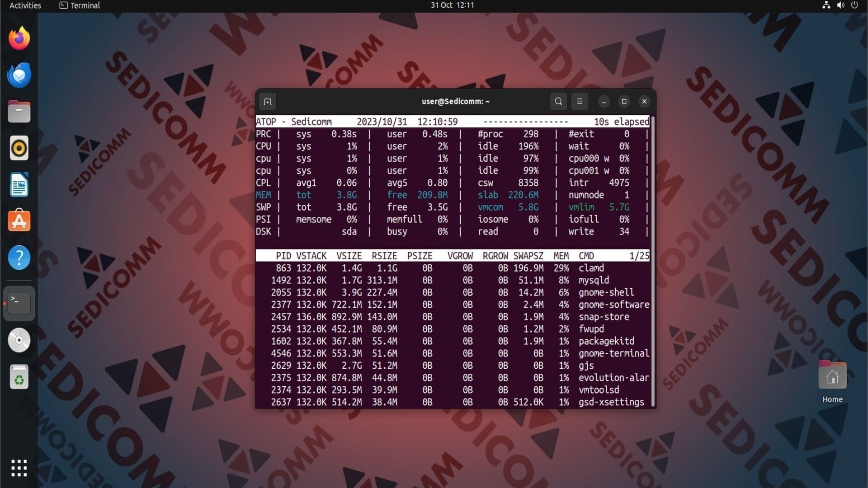Click the SWP 'free 3.5G' value
868x488 pixels.
[x=417, y=207]
